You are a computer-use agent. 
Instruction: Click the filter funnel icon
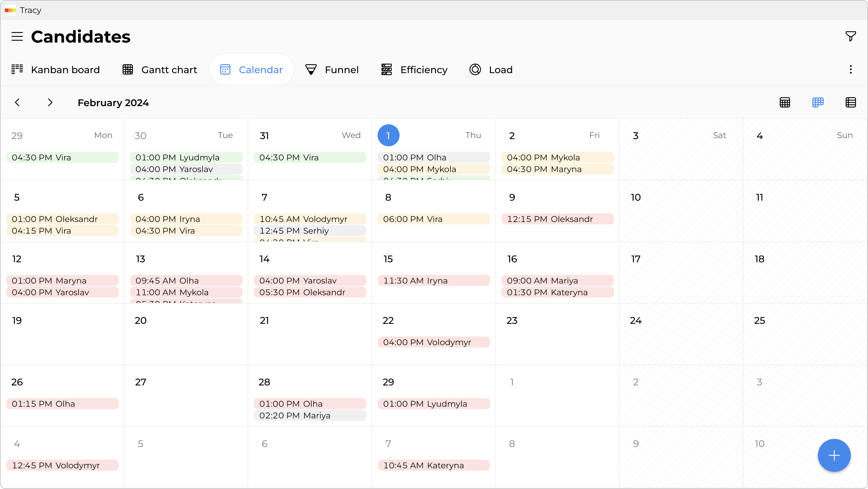coord(850,36)
